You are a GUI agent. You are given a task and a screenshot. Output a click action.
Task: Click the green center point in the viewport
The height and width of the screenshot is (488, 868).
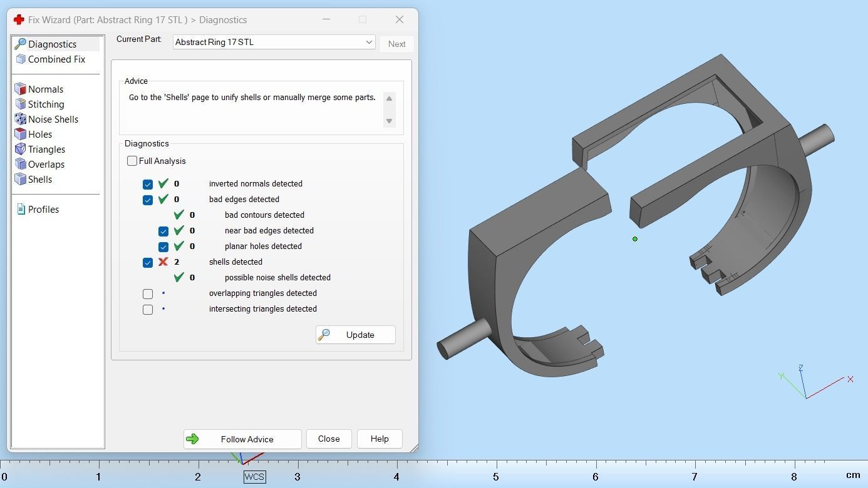(x=635, y=239)
